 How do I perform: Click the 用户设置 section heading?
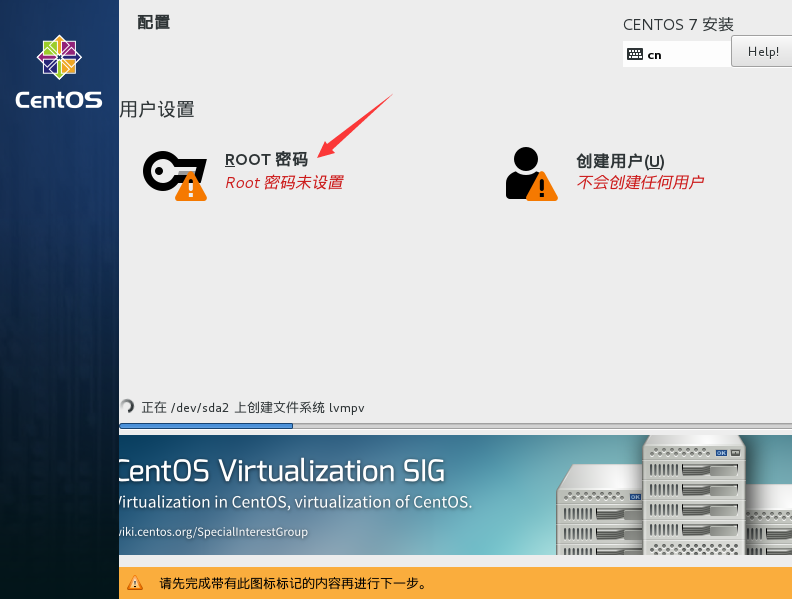coord(157,109)
